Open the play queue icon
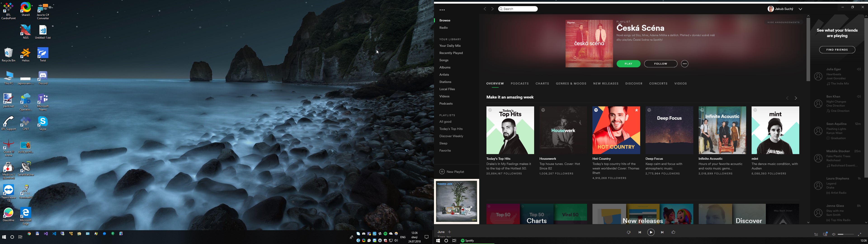 click(816, 235)
